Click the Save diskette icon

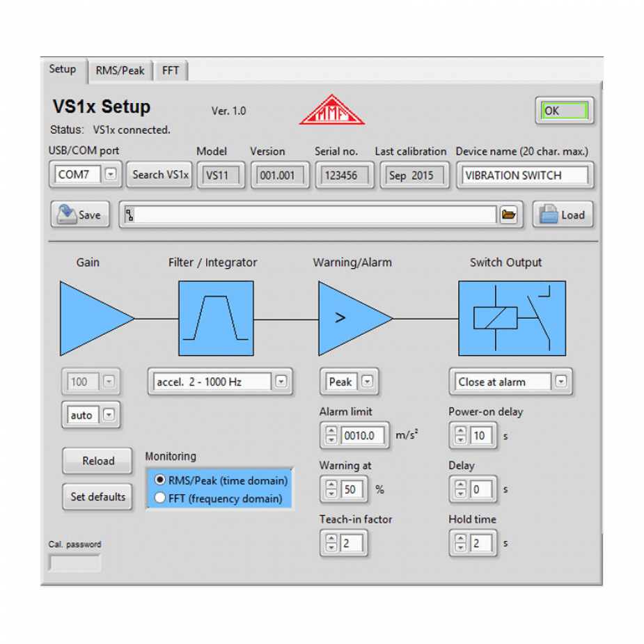[x=68, y=214]
